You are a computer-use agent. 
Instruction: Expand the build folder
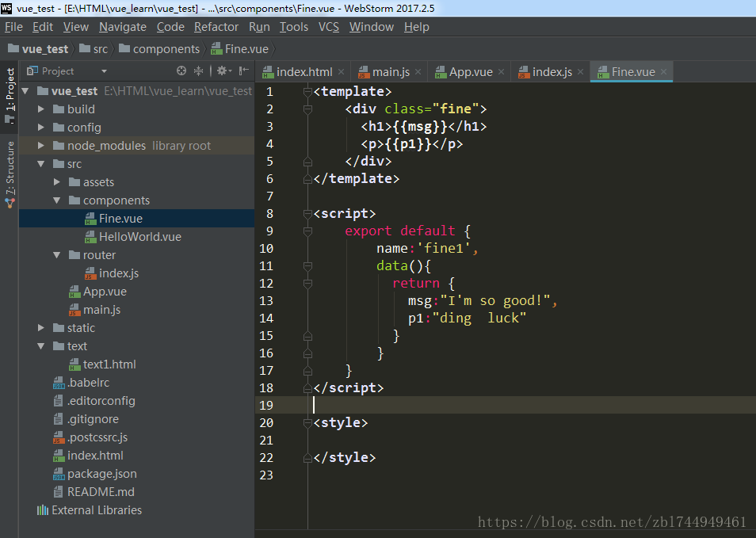(41, 109)
